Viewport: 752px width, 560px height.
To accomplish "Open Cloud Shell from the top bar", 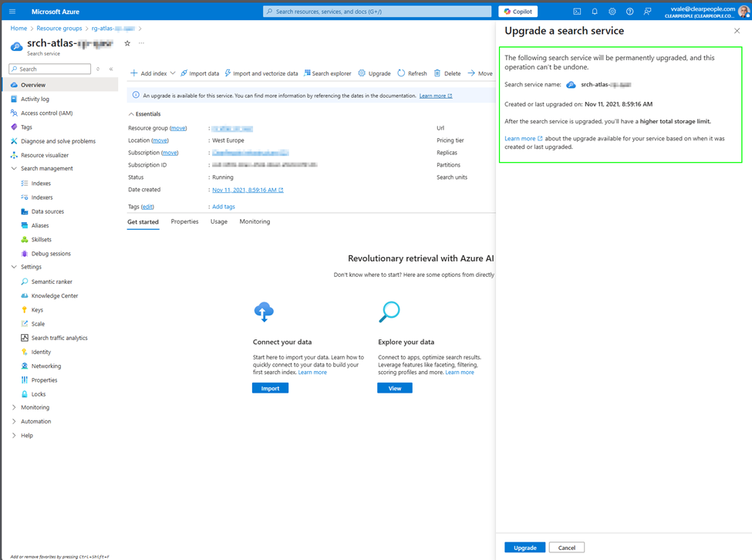I will pos(577,12).
